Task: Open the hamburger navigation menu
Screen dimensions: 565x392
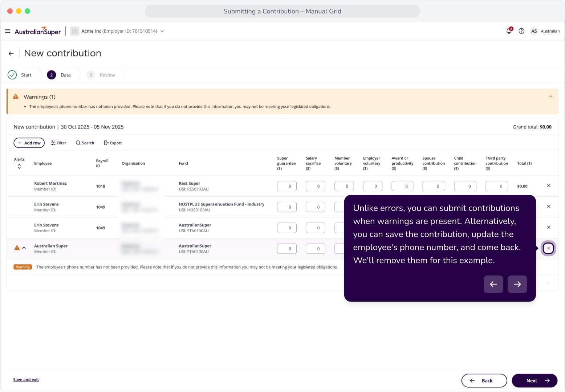Action: click(8, 31)
